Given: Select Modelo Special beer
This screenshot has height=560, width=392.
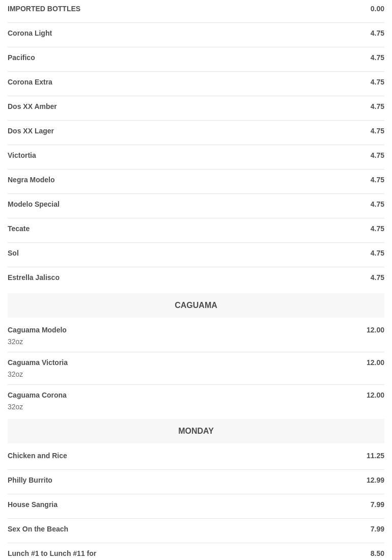Looking at the screenshot, I should click(x=34, y=204).
